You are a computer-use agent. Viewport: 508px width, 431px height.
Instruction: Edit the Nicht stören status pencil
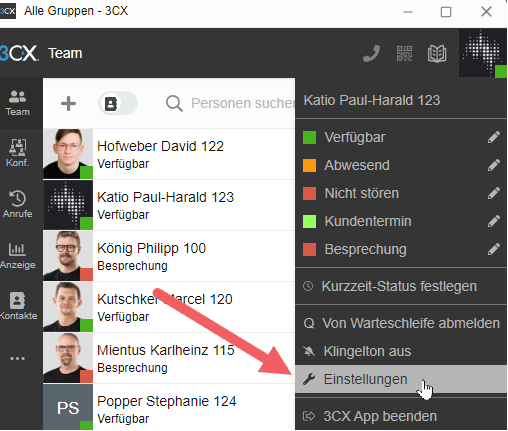coord(493,193)
